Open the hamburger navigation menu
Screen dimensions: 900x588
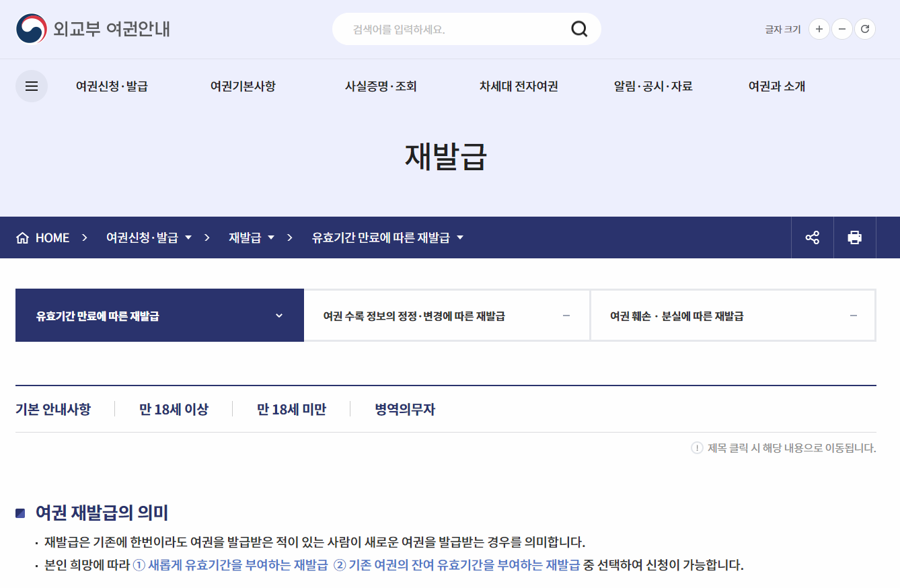[x=31, y=85]
